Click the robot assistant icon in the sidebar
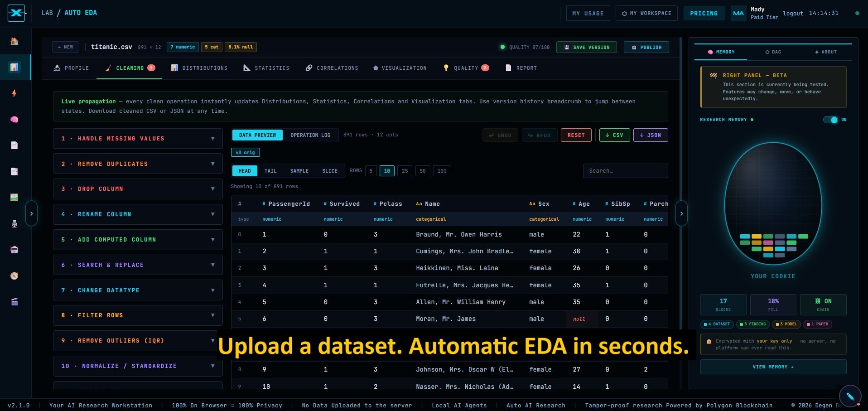This screenshot has height=411, width=868. [14, 250]
